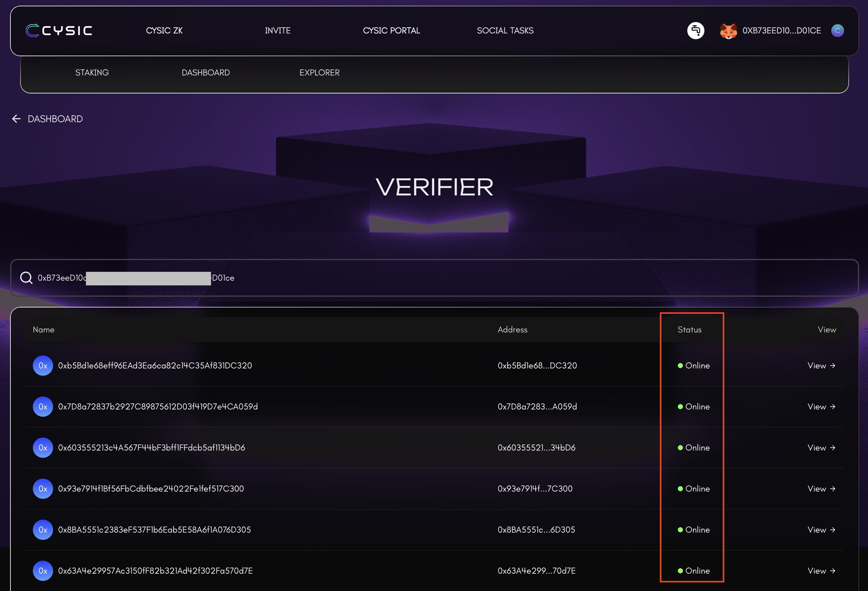Click the Cysic logo

[x=59, y=31]
